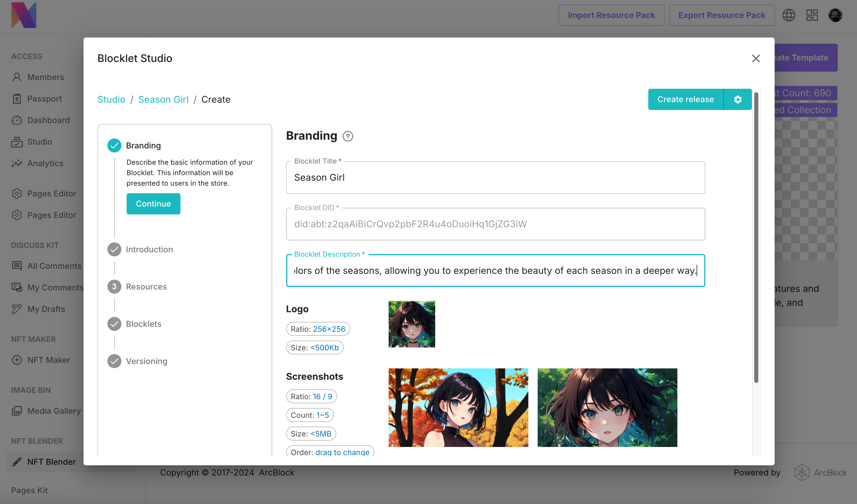
Task: Jump to the Versioning step
Action: pyautogui.click(x=146, y=361)
